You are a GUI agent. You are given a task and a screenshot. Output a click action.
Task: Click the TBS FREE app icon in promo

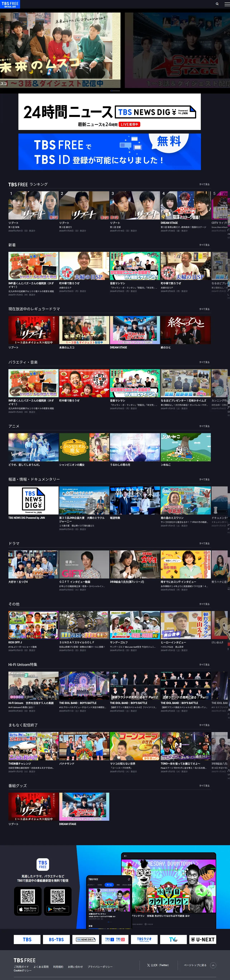click(43, 864)
